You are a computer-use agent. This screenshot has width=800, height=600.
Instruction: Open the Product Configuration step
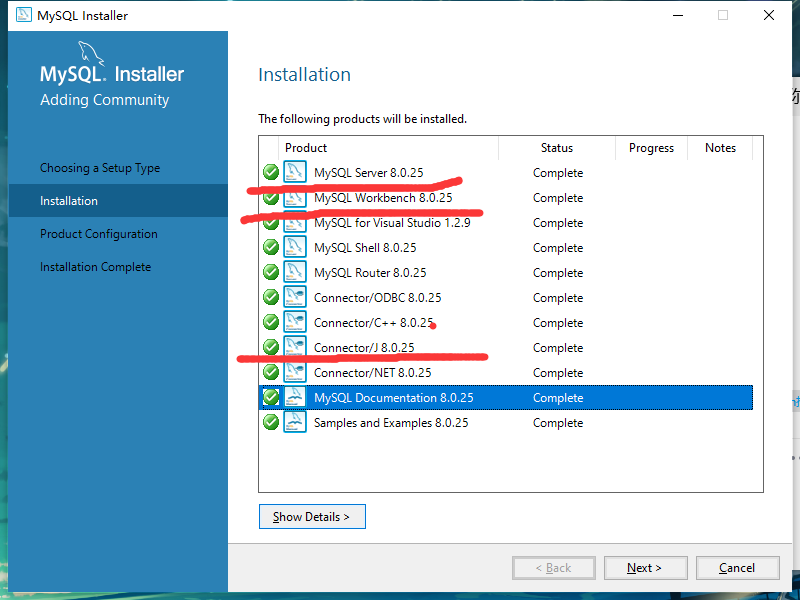tap(99, 234)
